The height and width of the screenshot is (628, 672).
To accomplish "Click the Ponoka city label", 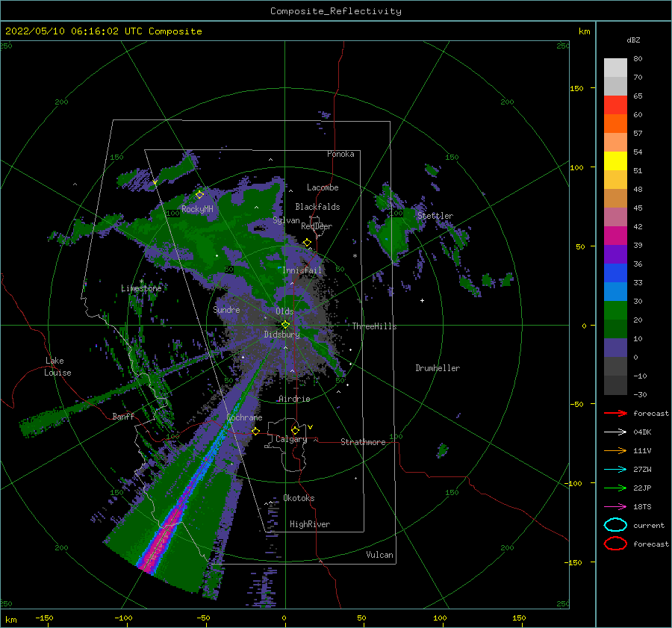I will pos(340,154).
